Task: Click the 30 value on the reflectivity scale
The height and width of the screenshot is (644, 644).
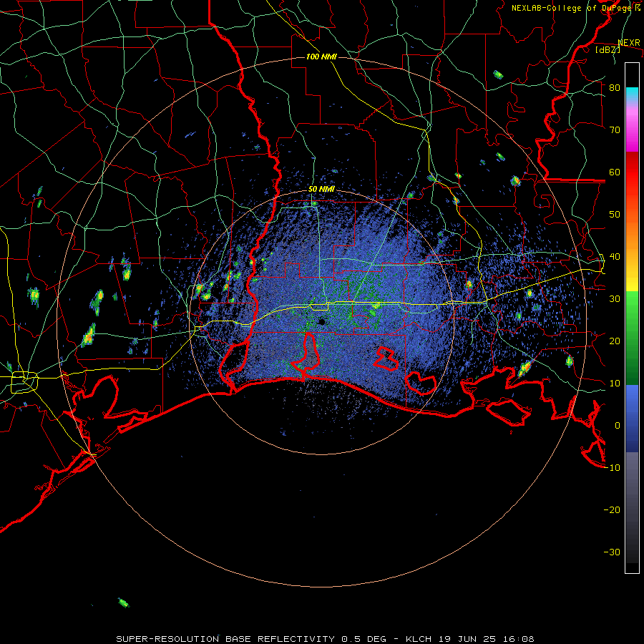Action: pos(615,299)
